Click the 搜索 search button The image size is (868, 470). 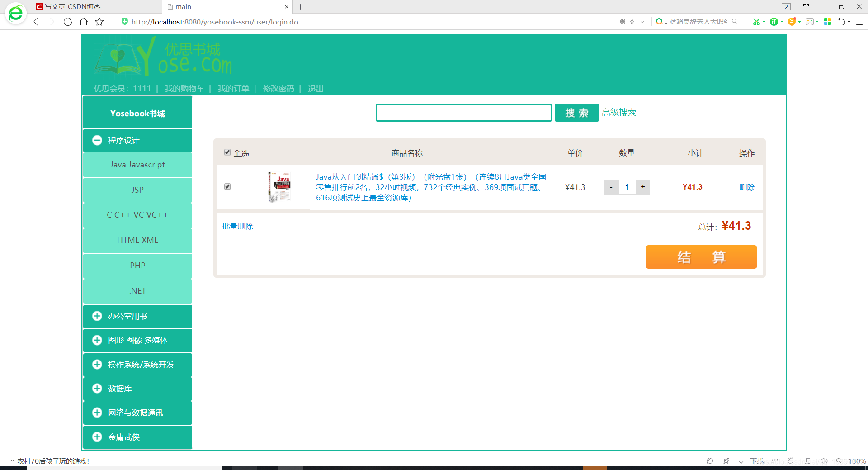[x=576, y=113]
